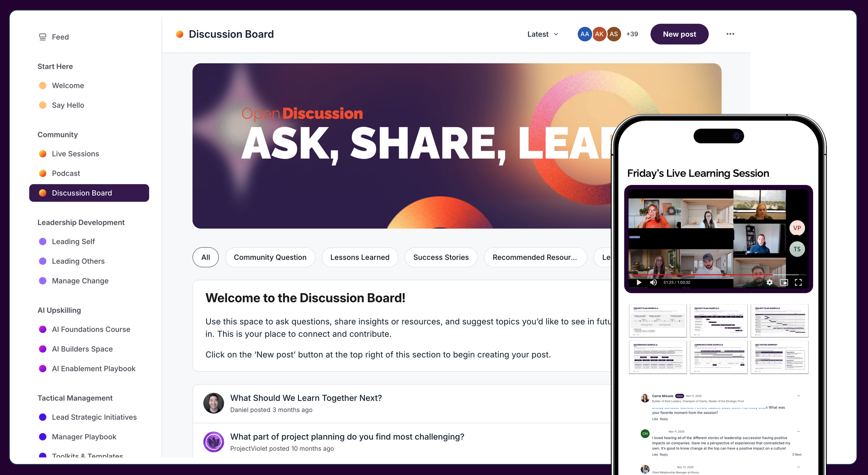This screenshot has height=475, width=868.
Task: Open first Project Plan sample thumbnail
Action: [658, 320]
